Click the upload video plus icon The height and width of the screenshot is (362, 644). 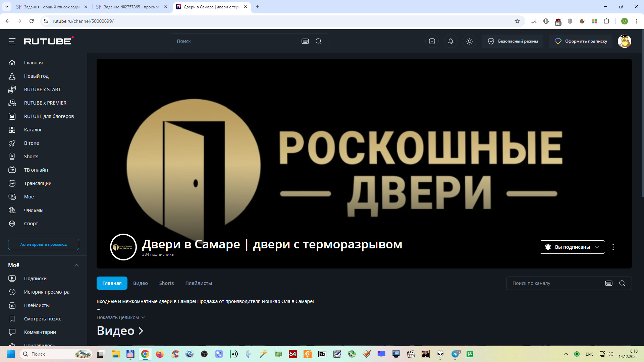pos(432,41)
